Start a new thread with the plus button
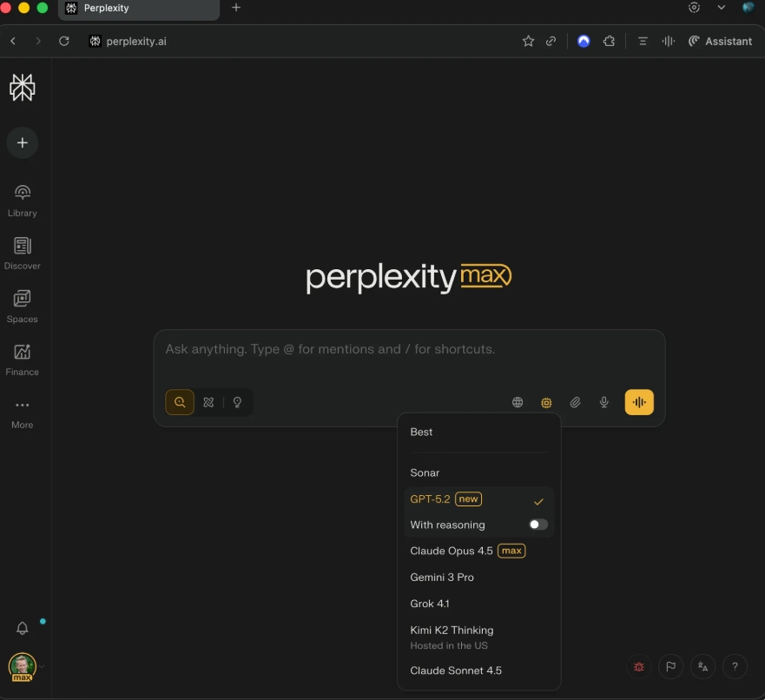The width and height of the screenshot is (765, 700). pyautogui.click(x=22, y=142)
